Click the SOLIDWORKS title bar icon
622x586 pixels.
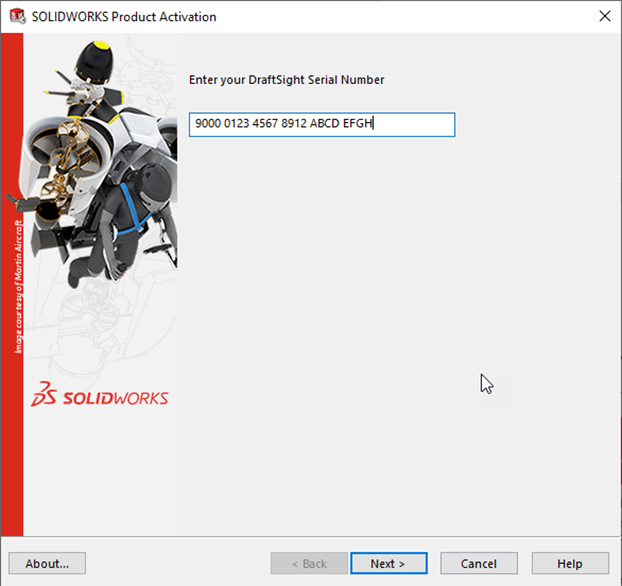tap(17, 16)
